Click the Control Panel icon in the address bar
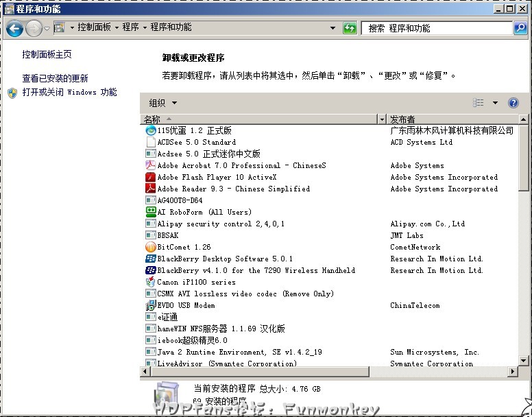The width and height of the screenshot is (532, 417). [60, 27]
